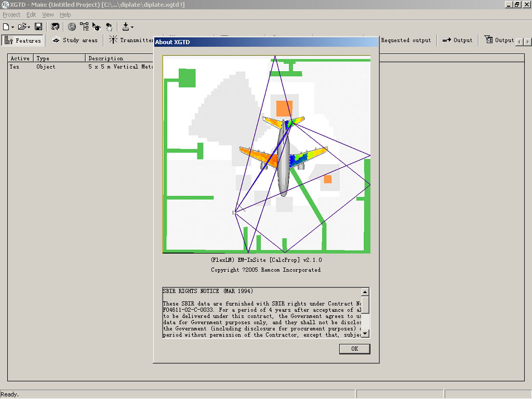Click the 'Object' cell in the Type column
532x399 pixels.
(x=46, y=67)
